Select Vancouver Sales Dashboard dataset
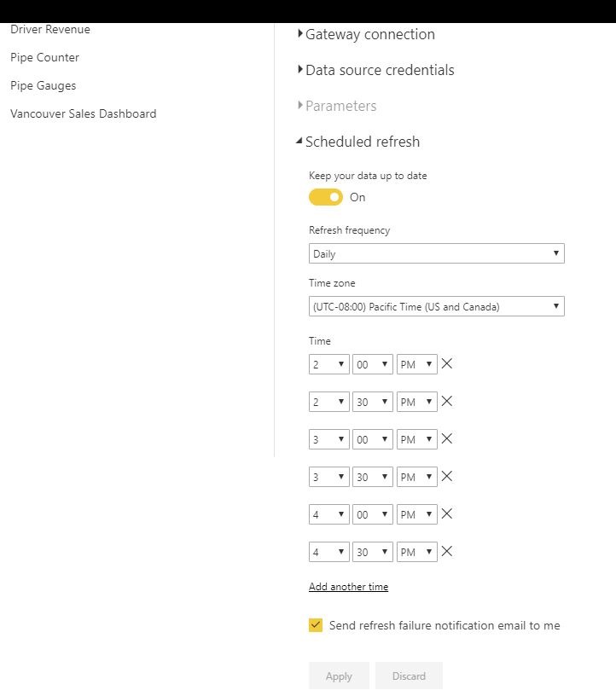The width and height of the screenshot is (616, 696). click(84, 113)
